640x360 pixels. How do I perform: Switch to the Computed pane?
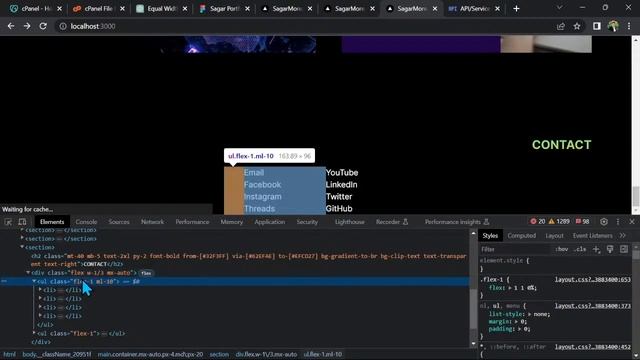coord(522,236)
